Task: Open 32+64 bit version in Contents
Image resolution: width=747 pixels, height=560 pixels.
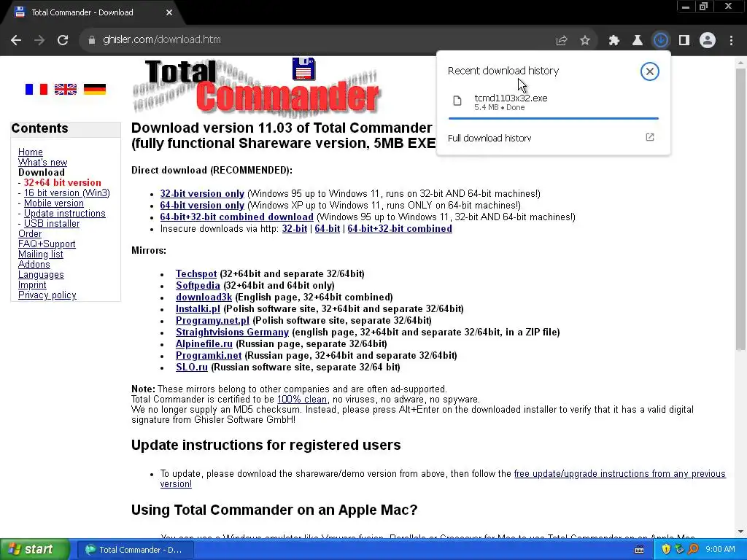Action: click(63, 182)
